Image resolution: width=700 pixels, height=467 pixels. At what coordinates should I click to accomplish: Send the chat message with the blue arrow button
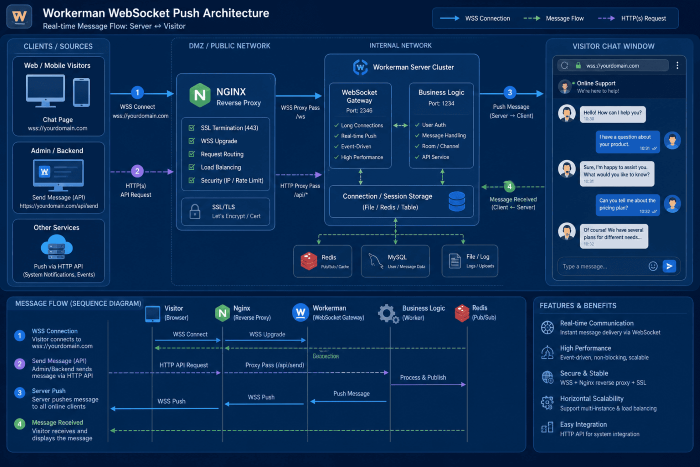click(669, 266)
